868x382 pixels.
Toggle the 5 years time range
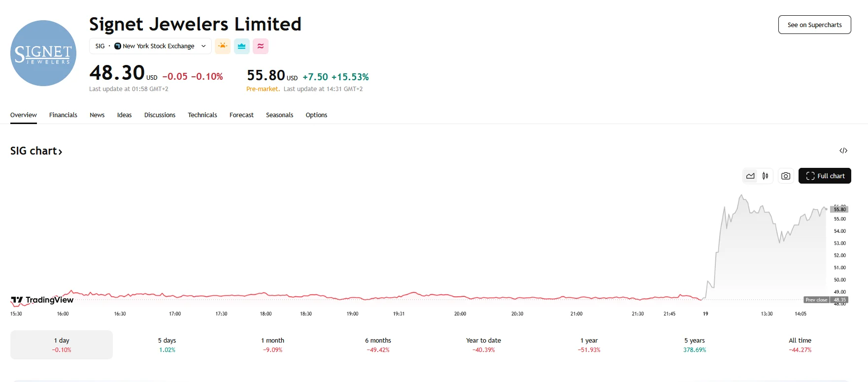coord(694,344)
